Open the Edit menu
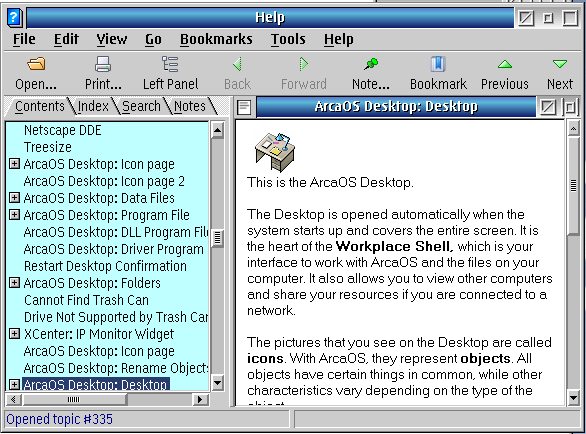 (66, 39)
